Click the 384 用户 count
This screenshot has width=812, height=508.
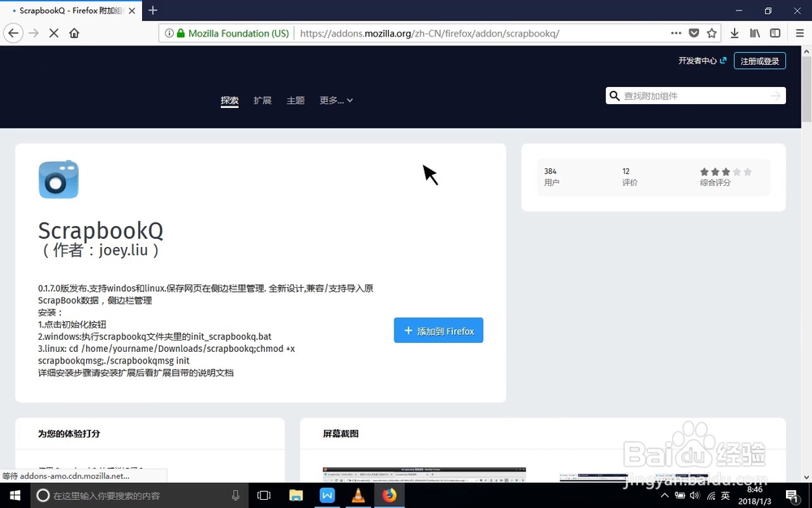[x=551, y=176]
